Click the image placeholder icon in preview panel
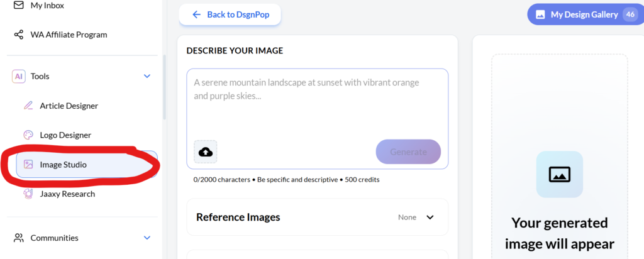 pyautogui.click(x=559, y=174)
